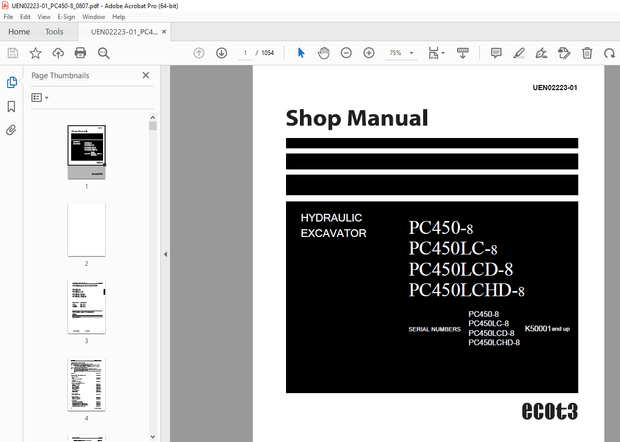Click the stamp tool icon
Screen dimensions: 620x442
tap(564, 53)
